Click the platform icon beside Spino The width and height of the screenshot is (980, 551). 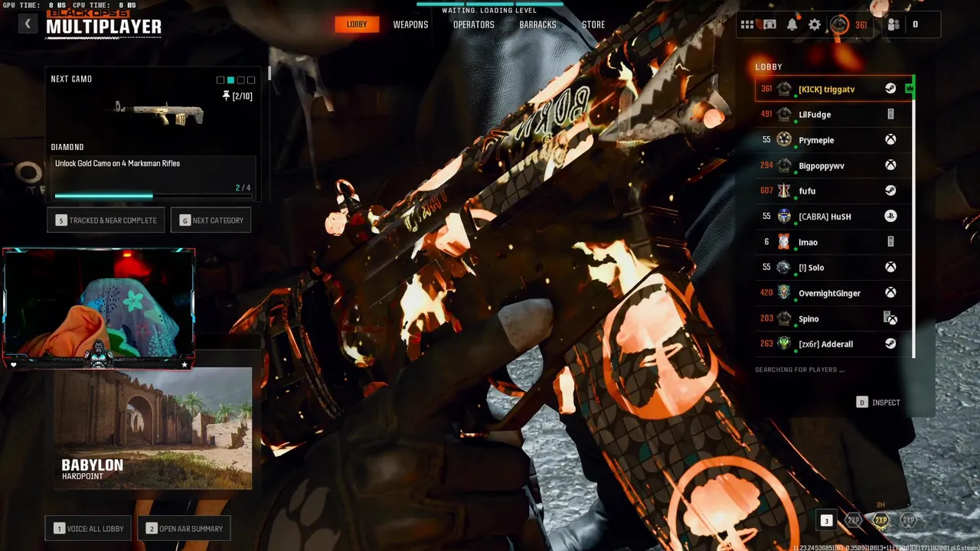pyautogui.click(x=890, y=318)
